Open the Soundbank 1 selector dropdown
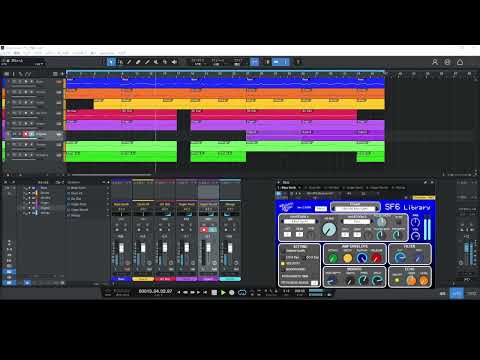The height and width of the screenshot is (360, 480). click(299, 221)
